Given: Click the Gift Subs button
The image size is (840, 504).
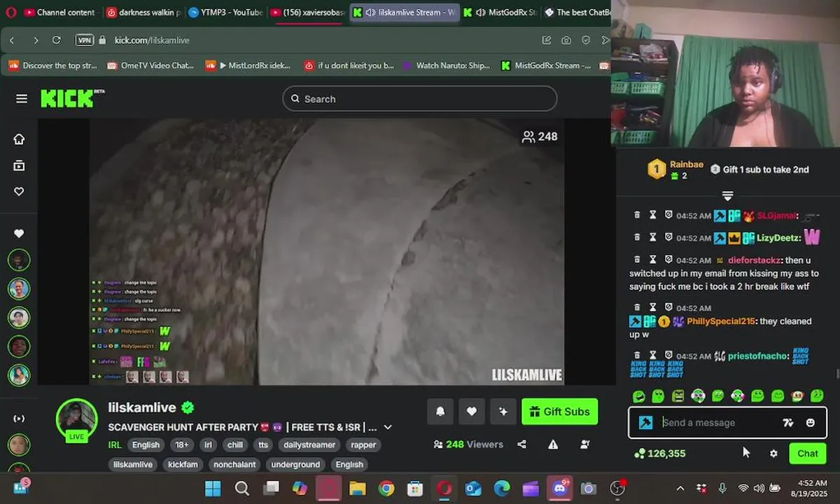Looking at the screenshot, I should point(560,412).
